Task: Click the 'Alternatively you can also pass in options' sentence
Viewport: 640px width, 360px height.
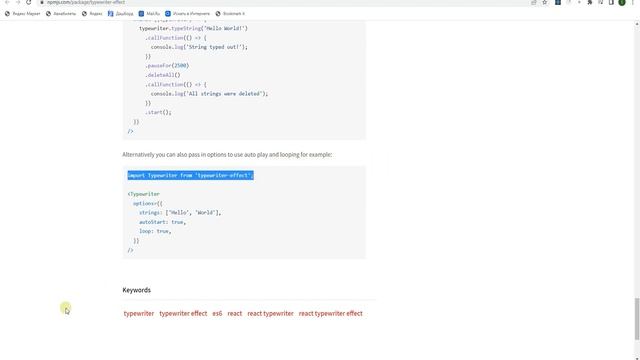Action: (x=227, y=155)
